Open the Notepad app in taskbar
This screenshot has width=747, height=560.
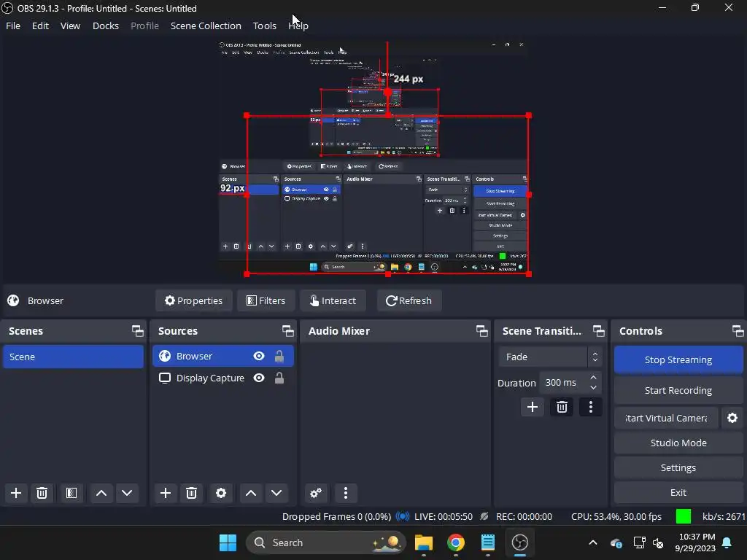click(488, 542)
